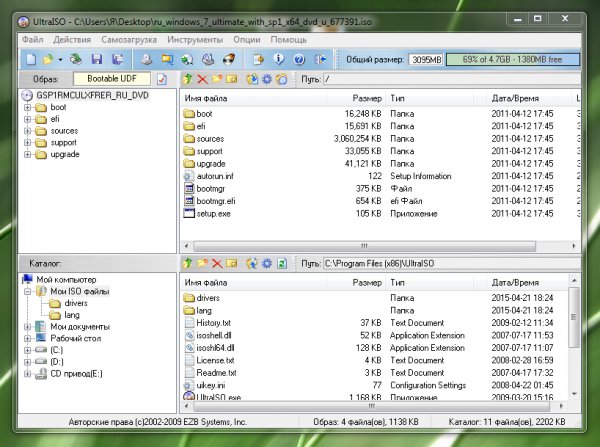Image resolution: width=600 pixels, height=447 pixels.
Task: Go up a level in the image pane toolbar
Action: click(x=188, y=79)
